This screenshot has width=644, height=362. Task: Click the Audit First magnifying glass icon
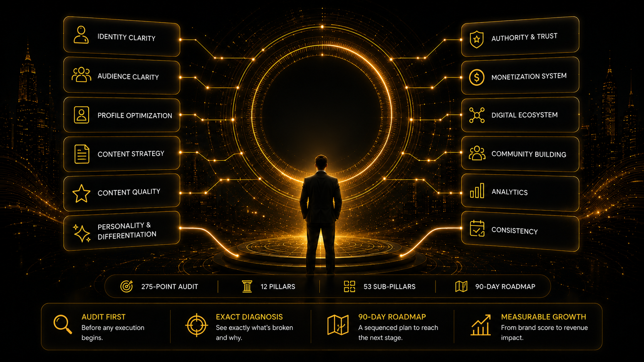click(x=62, y=324)
